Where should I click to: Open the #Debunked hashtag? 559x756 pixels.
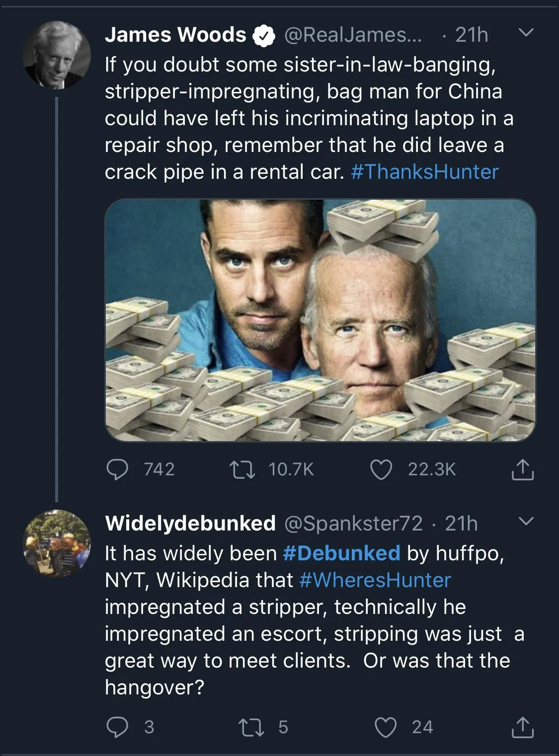341,553
